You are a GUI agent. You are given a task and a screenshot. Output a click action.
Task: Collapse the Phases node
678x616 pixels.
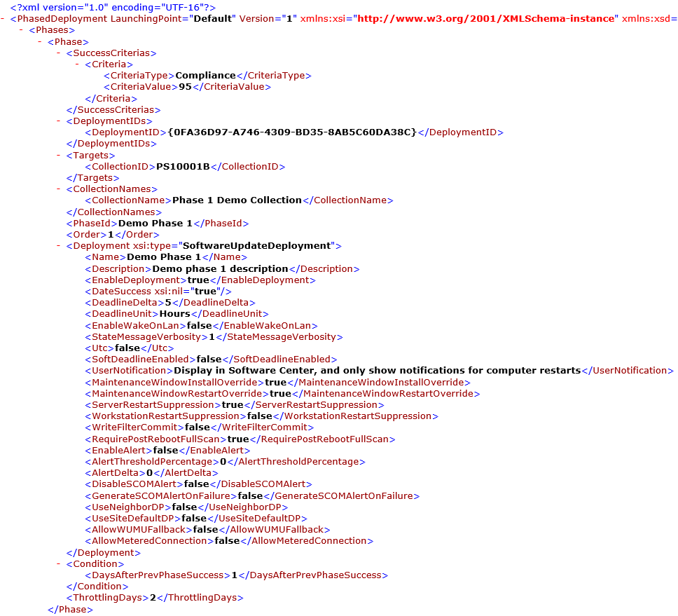21,30
